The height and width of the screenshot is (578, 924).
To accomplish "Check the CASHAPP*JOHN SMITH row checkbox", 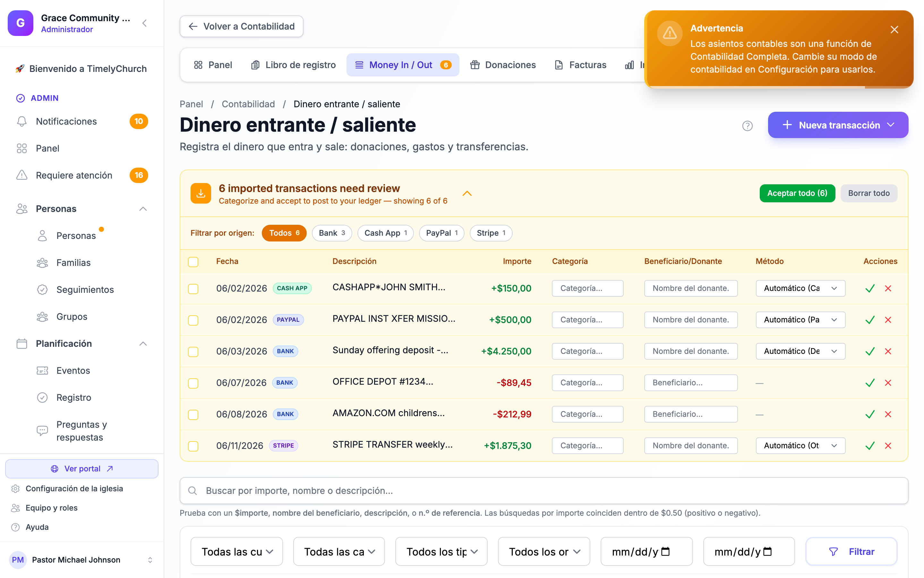I will pos(193,289).
